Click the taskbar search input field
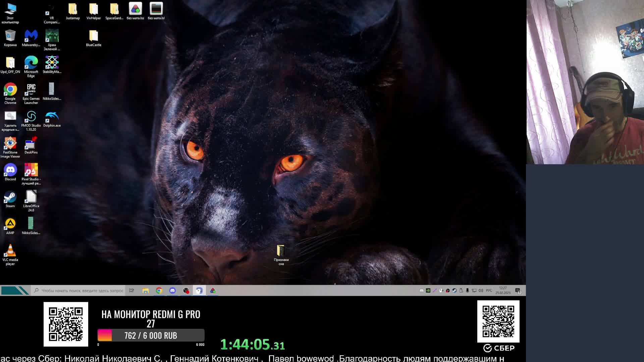 click(x=82, y=291)
